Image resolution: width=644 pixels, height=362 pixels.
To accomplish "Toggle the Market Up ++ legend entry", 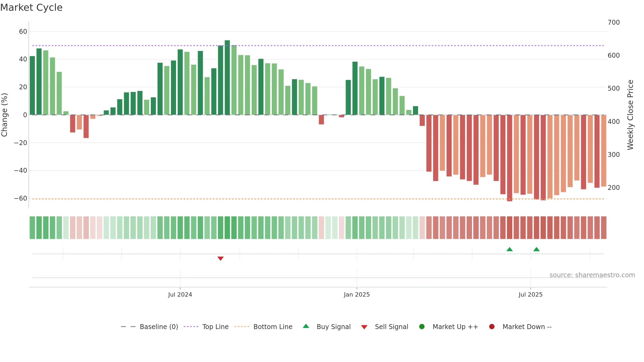I will (x=449, y=327).
